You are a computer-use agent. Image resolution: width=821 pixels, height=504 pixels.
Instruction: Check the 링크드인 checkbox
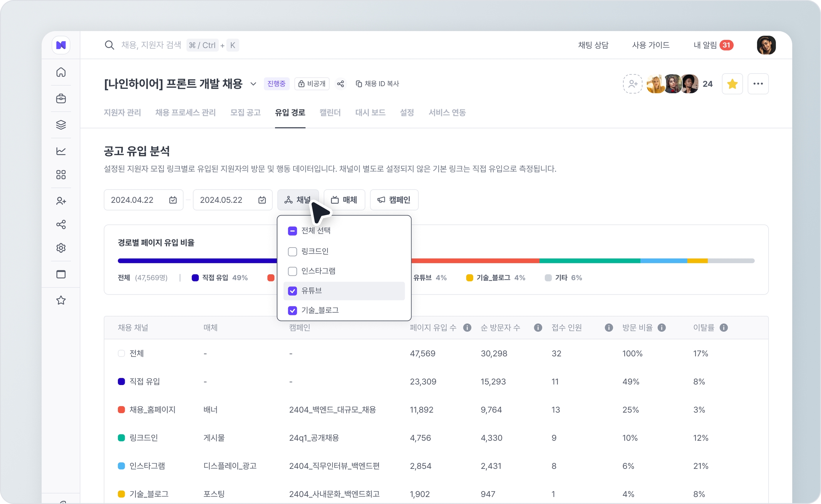(x=293, y=251)
